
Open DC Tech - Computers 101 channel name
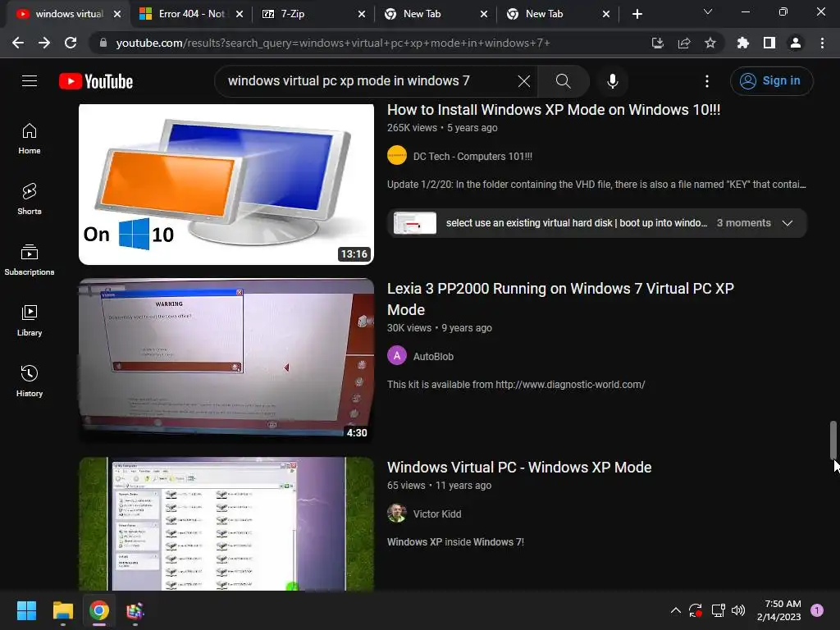click(472, 157)
